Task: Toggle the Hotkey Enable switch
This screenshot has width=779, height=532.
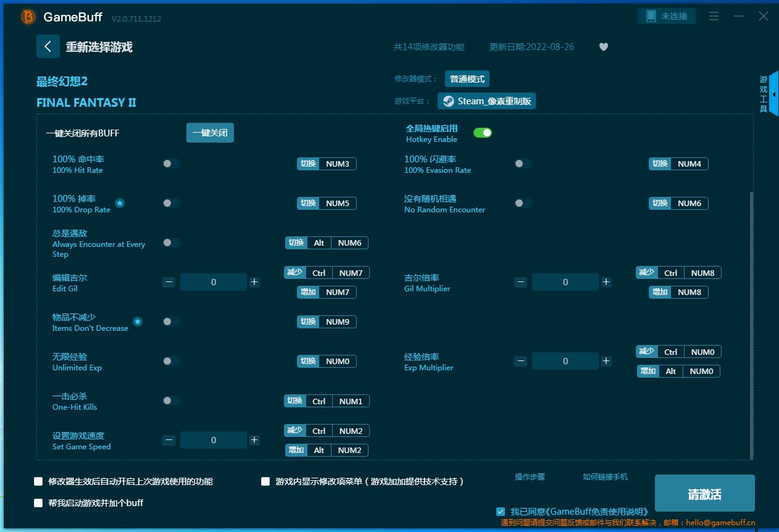Action: (x=482, y=133)
